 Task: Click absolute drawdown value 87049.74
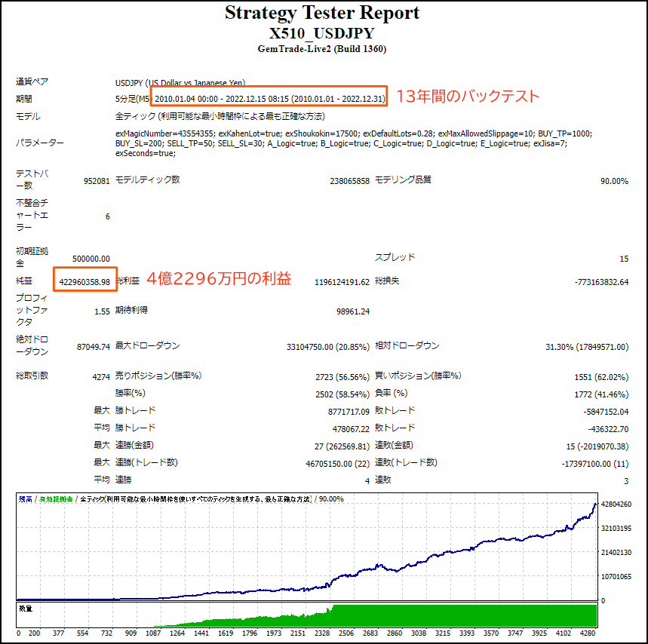[94, 347]
